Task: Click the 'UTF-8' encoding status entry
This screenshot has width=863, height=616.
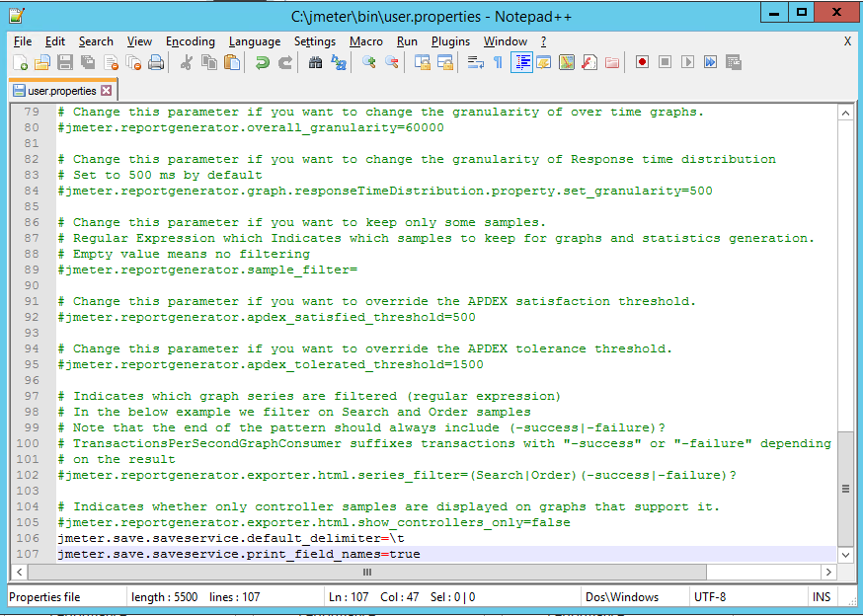Action: click(x=710, y=597)
